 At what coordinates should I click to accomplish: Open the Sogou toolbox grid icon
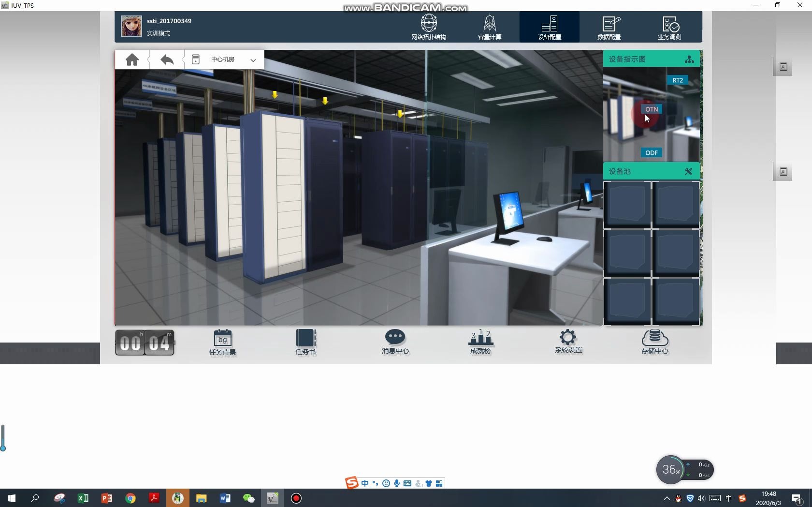click(439, 483)
